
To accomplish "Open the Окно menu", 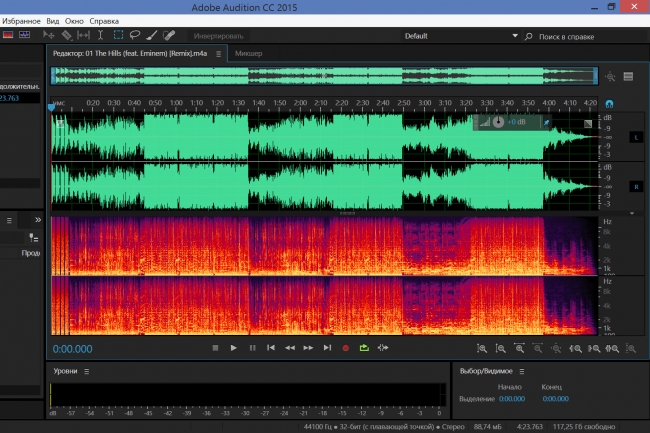I will (74, 21).
